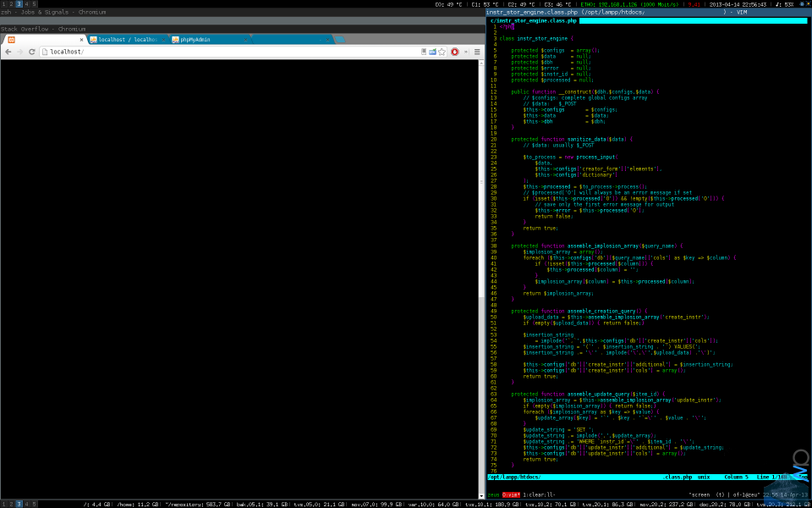
Task: Click the phpMyAdmin tab favicon
Action: click(176, 40)
